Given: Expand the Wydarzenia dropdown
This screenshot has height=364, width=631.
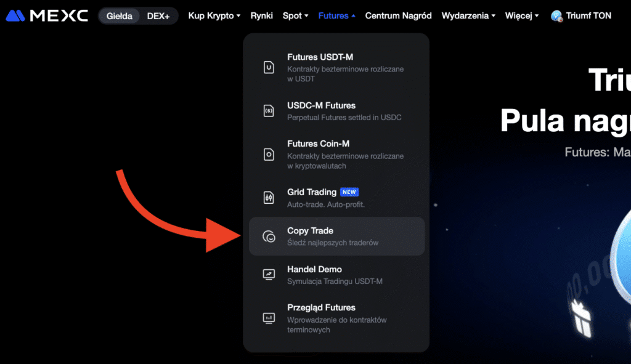Looking at the screenshot, I should (x=468, y=16).
